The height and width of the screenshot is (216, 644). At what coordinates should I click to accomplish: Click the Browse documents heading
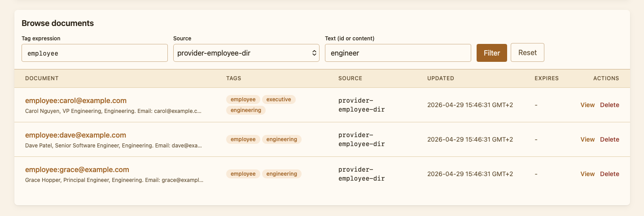click(x=57, y=23)
